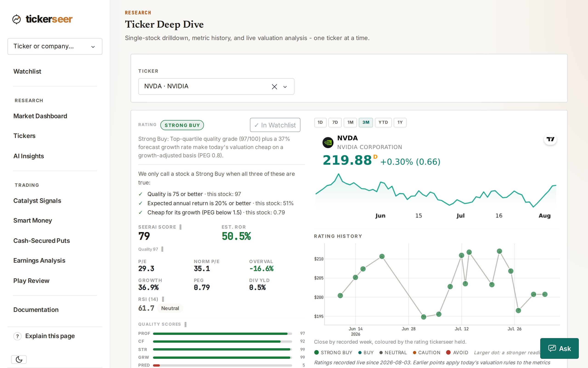
Task: Open the Ask chat button
Action: pyautogui.click(x=559, y=348)
